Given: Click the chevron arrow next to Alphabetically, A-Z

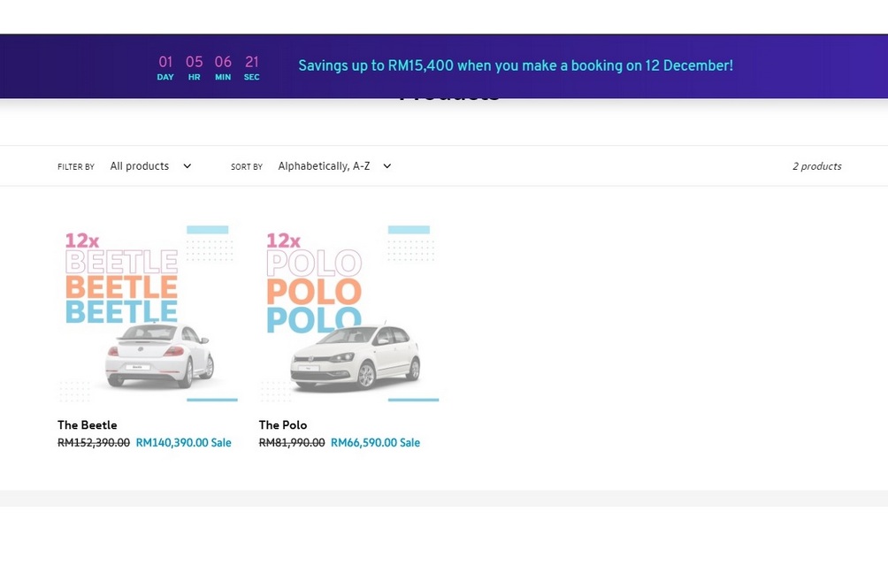Looking at the screenshot, I should tap(387, 166).
